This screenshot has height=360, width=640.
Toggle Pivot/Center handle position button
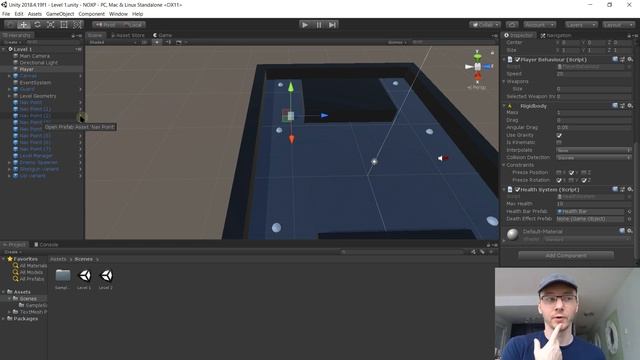pyautogui.click(x=105, y=25)
